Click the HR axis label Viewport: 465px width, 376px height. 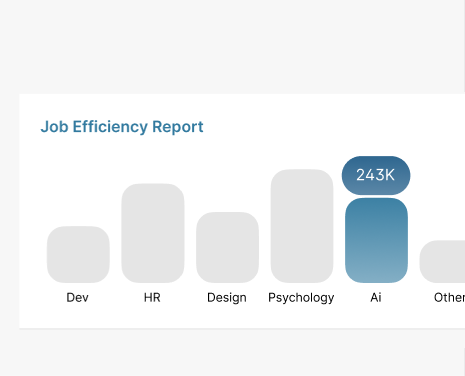pyautogui.click(x=152, y=297)
